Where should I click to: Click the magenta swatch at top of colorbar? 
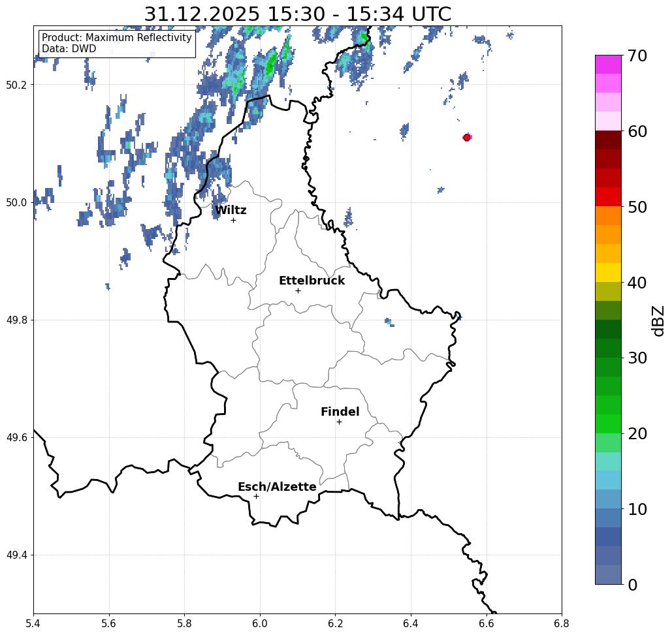click(608, 65)
